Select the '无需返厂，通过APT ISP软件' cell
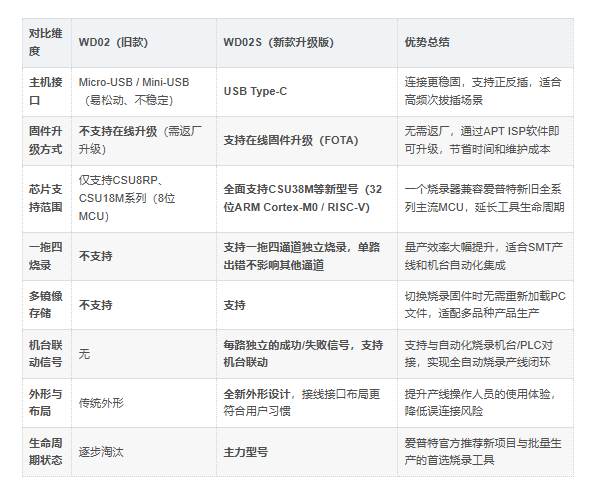The height and width of the screenshot is (492, 595). pos(485,141)
